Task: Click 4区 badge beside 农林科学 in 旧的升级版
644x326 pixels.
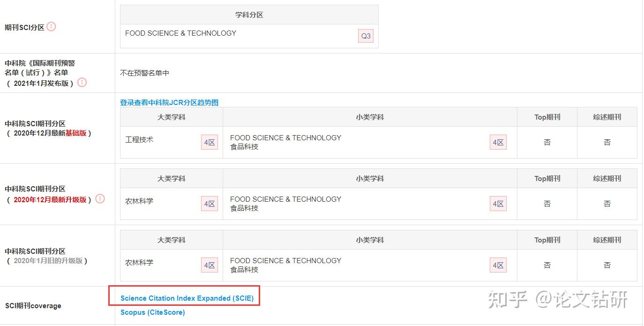Action: [210, 265]
